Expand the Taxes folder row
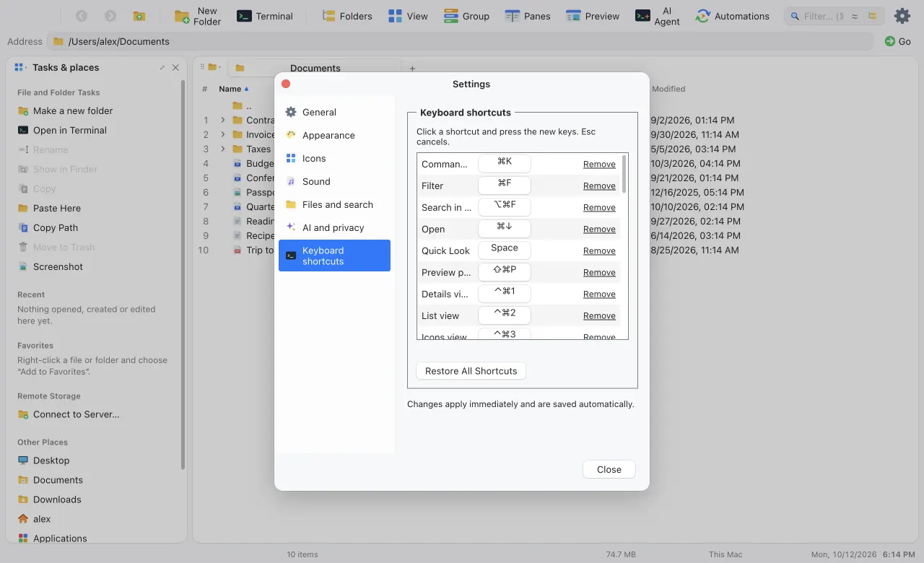 tap(222, 149)
